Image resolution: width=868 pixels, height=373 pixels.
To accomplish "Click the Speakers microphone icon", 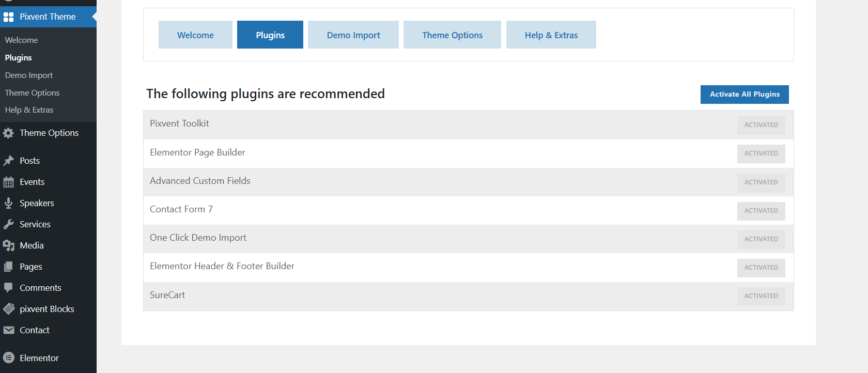I will [x=9, y=203].
